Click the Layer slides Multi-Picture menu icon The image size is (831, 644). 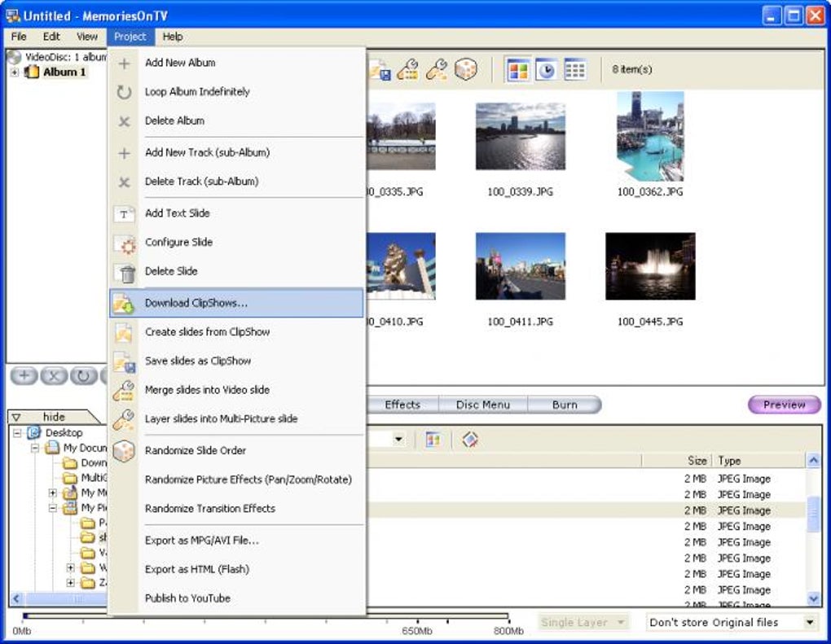click(x=124, y=420)
